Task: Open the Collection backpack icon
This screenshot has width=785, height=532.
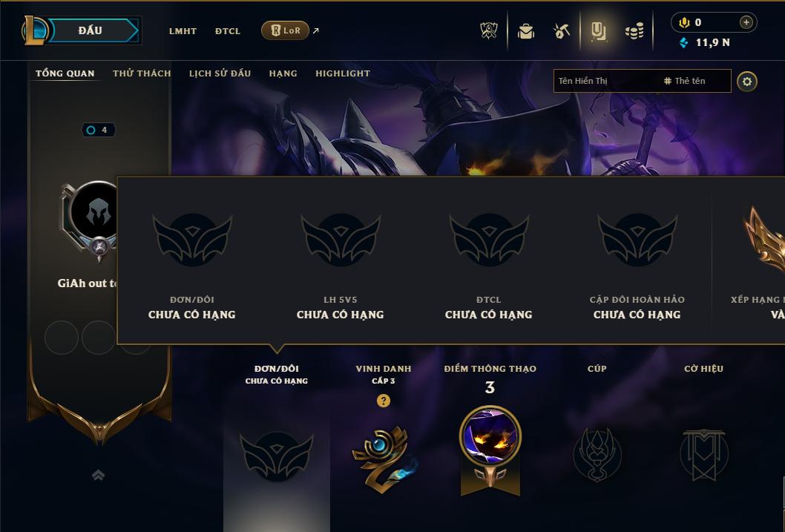Action: pos(525,31)
